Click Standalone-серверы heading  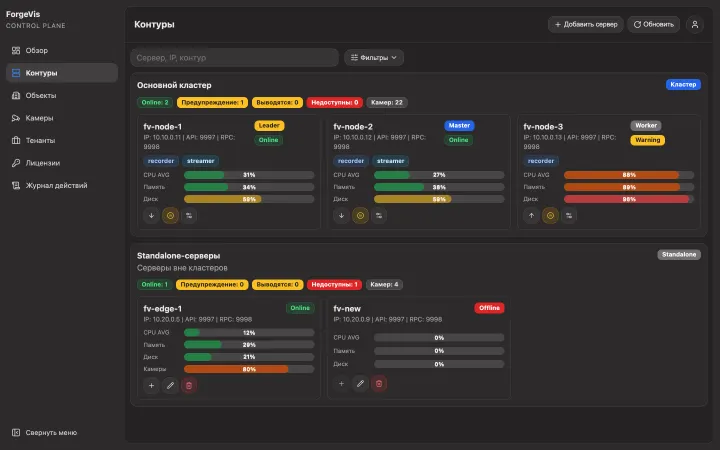click(x=178, y=256)
